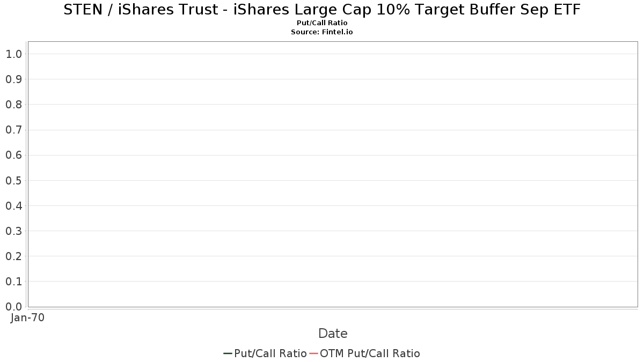Screen dimensions: 644x362
Task: Click the 0.4 y-axis tick label
Action: [13, 205]
